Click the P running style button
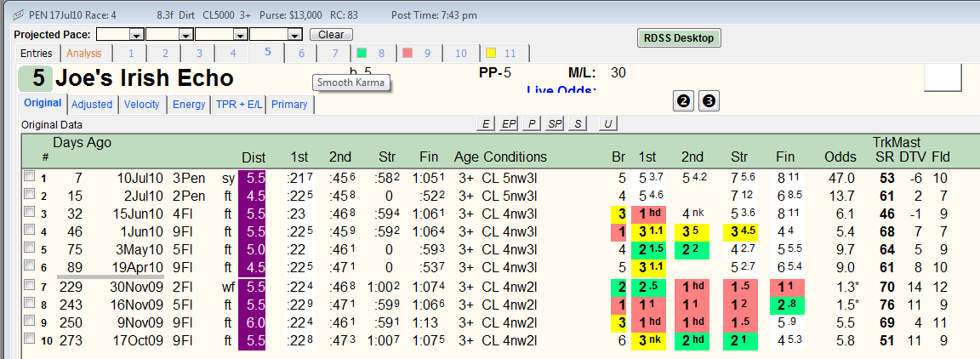The width and height of the screenshot is (980, 359). click(x=531, y=124)
